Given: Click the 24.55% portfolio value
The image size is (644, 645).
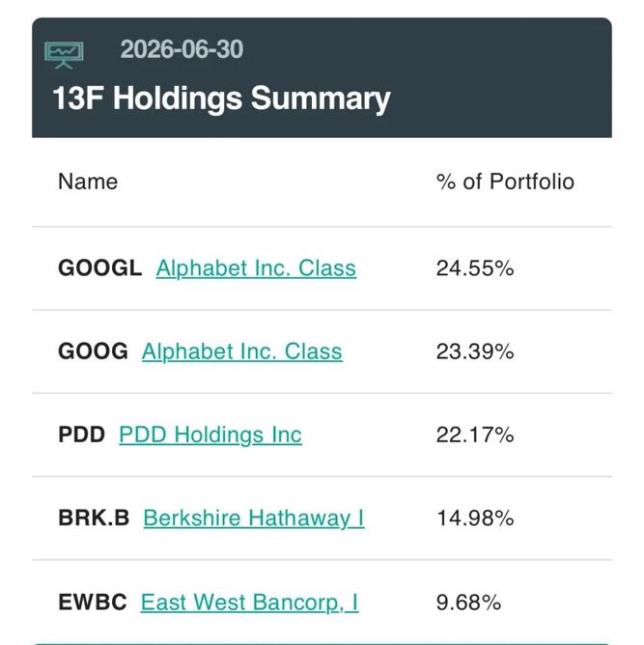Looking at the screenshot, I should [x=475, y=268].
